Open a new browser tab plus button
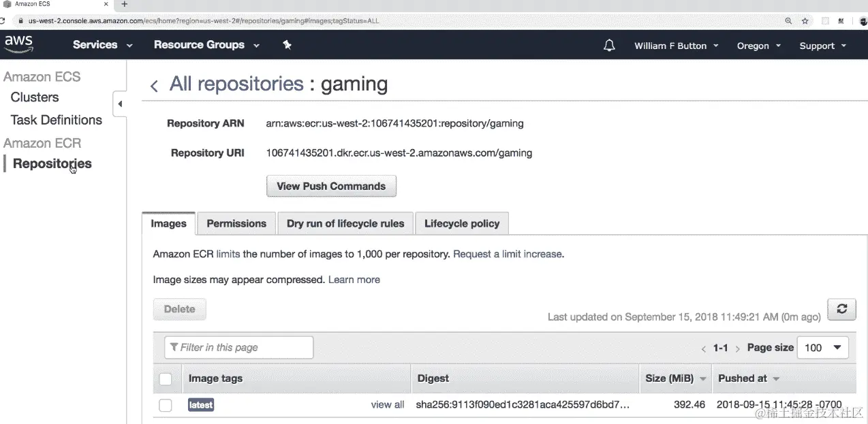 tap(124, 4)
